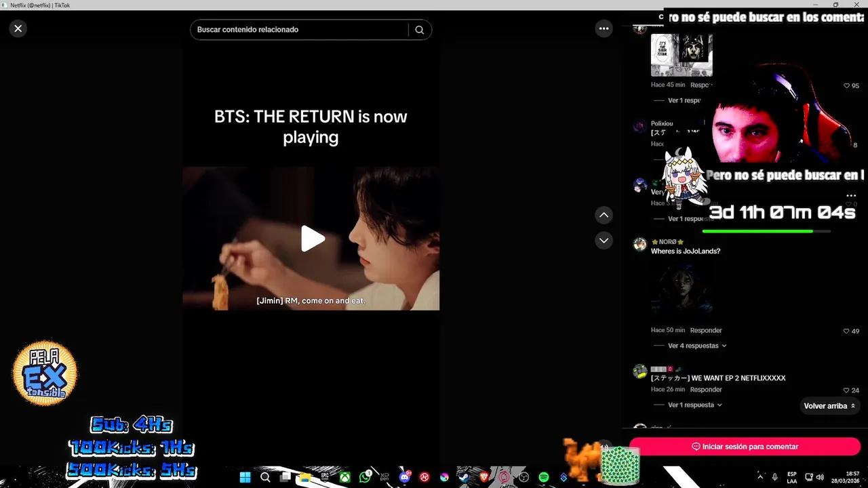
Task: Open WhatsApp from the taskbar
Action: coord(365,477)
